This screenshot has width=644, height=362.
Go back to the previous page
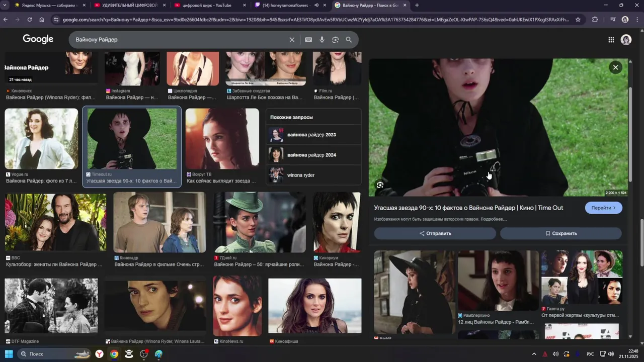(x=6, y=20)
